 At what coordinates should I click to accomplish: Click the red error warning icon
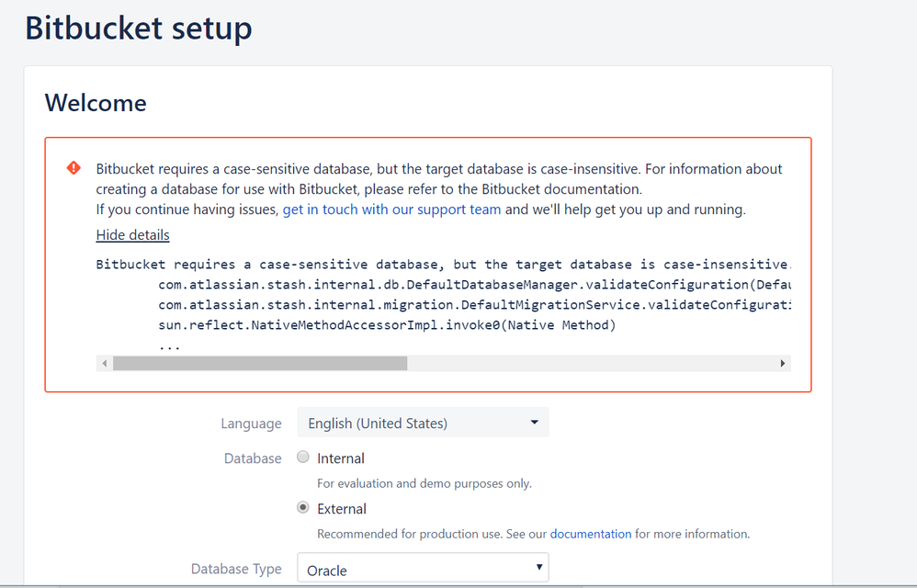coord(74,168)
